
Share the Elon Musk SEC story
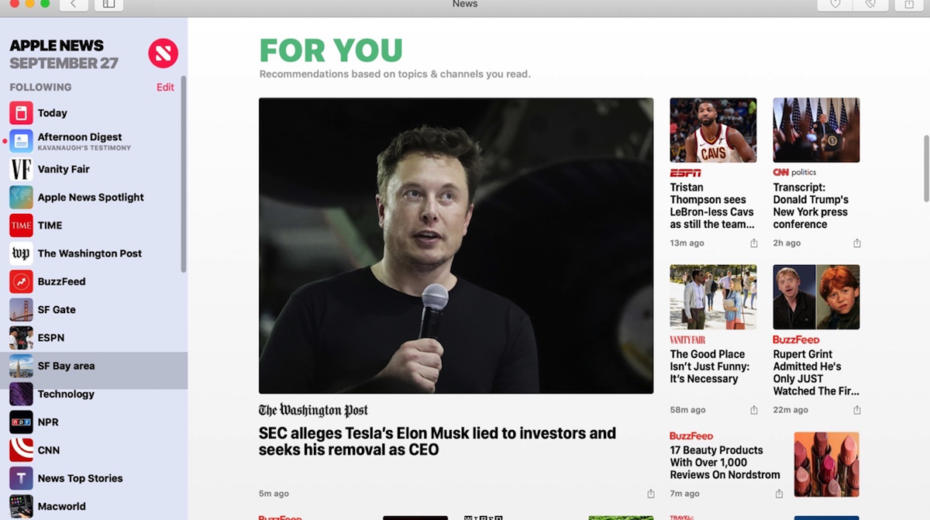(651, 493)
